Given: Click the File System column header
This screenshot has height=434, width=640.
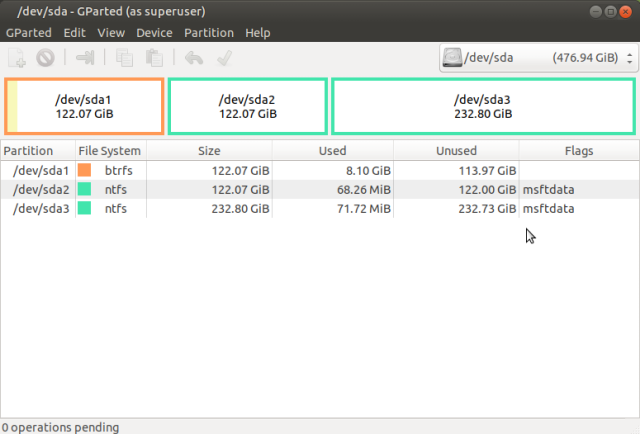Looking at the screenshot, I should (x=110, y=151).
